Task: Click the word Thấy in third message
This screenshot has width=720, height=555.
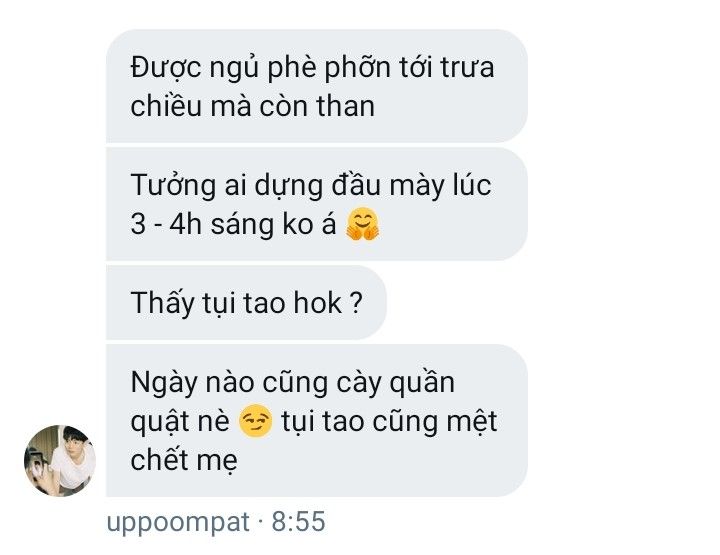Action: [163, 304]
